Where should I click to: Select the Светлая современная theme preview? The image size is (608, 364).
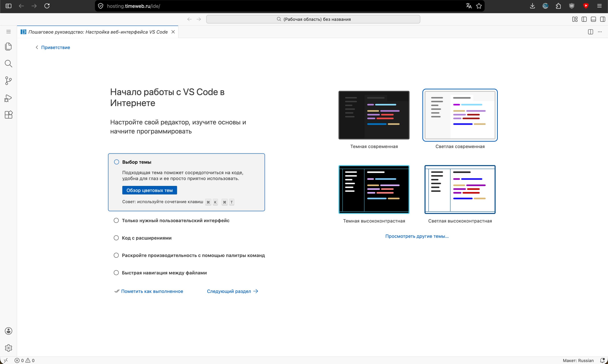[460, 115]
